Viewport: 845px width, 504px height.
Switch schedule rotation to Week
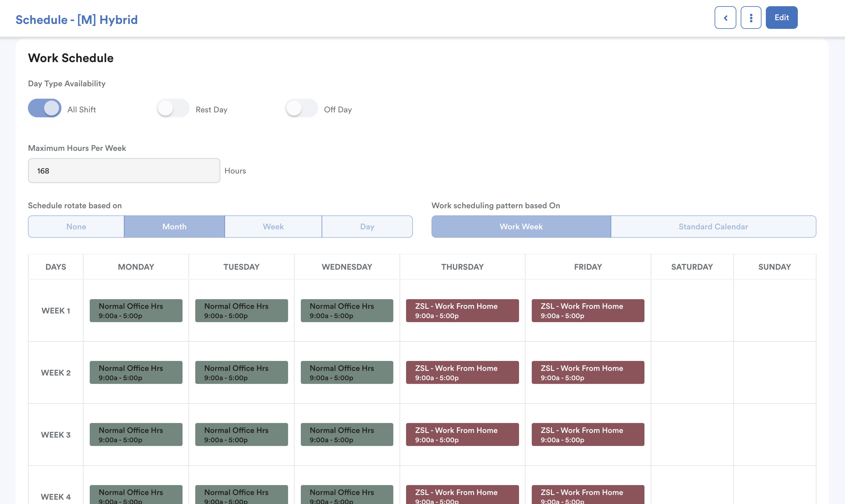click(273, 227)
